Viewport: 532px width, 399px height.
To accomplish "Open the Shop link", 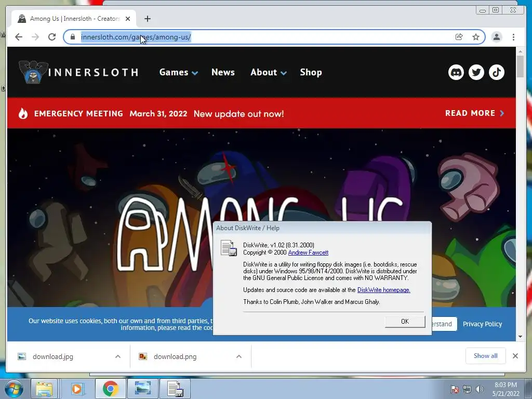I will tap(311, 72).
